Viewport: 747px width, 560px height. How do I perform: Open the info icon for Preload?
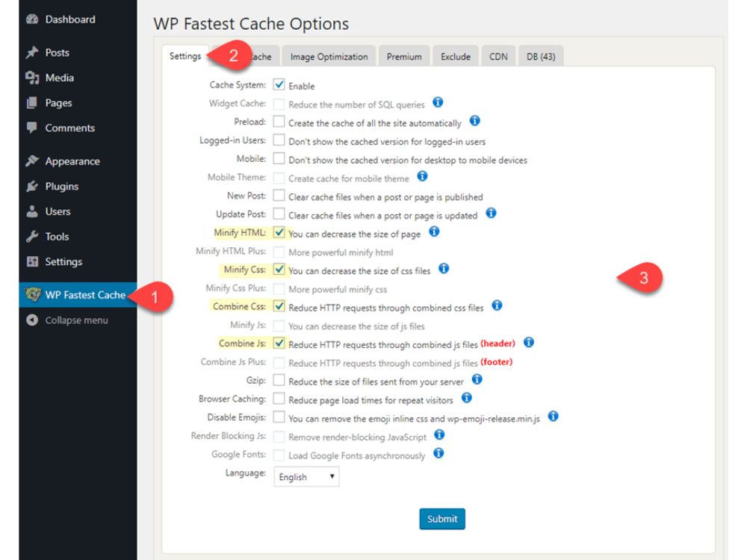[474, 120]
